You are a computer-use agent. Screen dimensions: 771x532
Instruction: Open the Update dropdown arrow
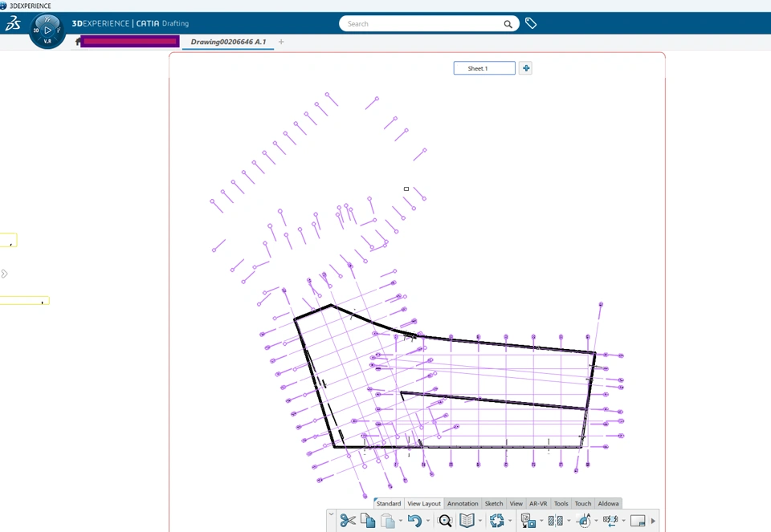pos(510,521)
